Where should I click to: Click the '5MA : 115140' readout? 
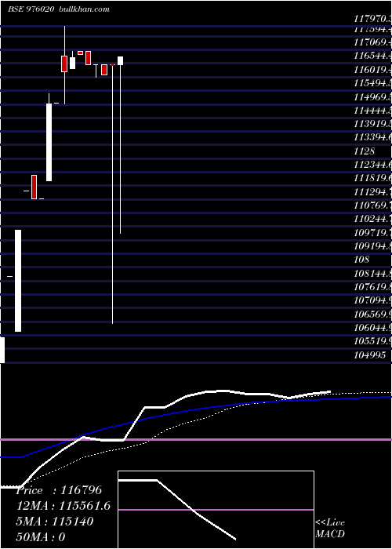point(55,522)
